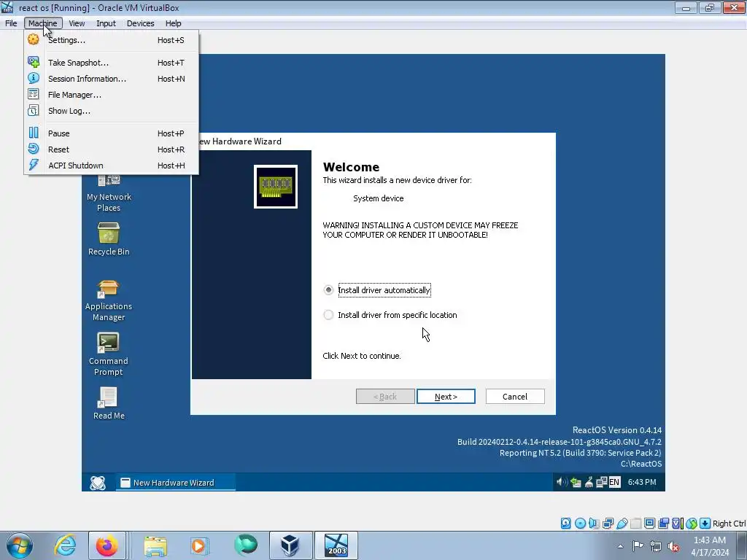
Task: Click the EN language indicator
Action: click(614, 483)
